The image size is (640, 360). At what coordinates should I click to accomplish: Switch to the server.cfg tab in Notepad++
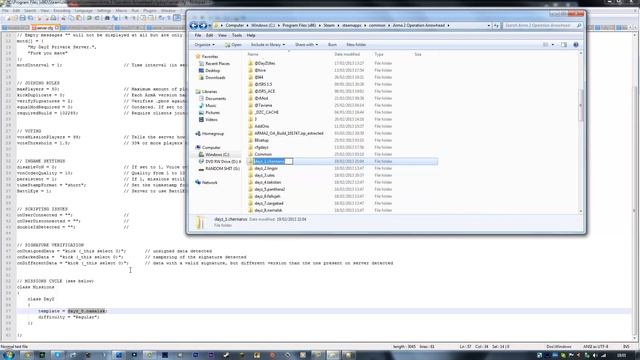coord(44,28)
